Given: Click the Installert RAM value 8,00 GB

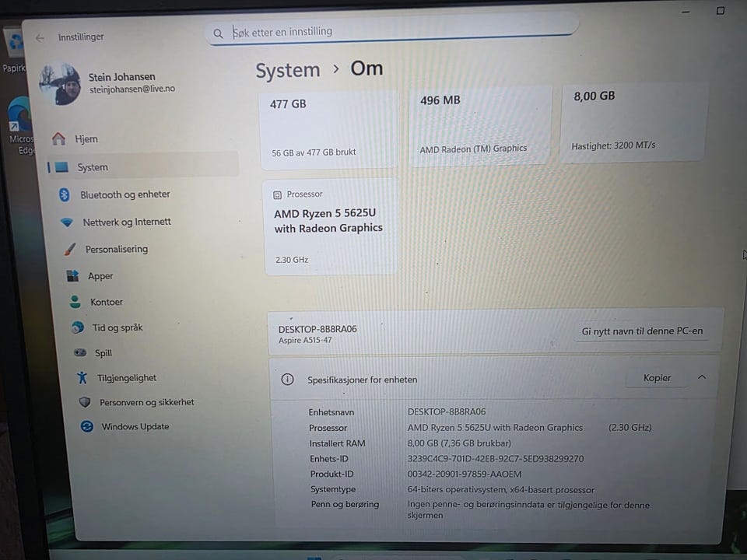Looking at the screenshot, I should click(459, 443).
